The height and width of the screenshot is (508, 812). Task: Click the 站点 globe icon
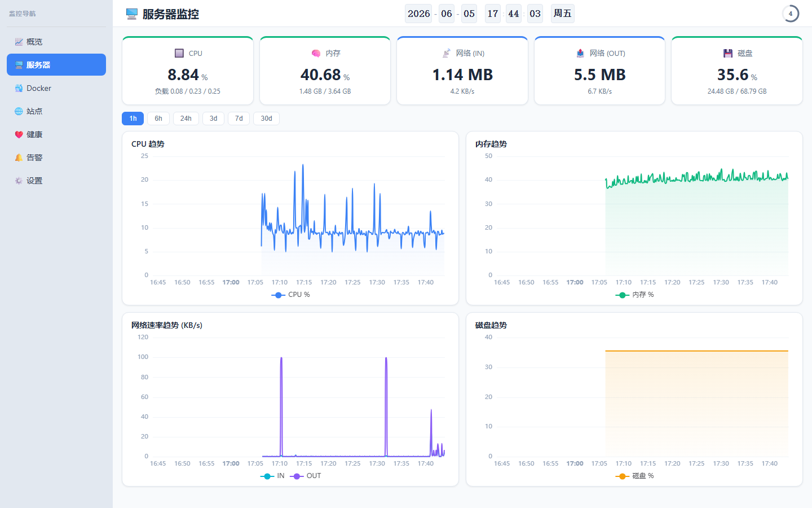tap(19, 111)
